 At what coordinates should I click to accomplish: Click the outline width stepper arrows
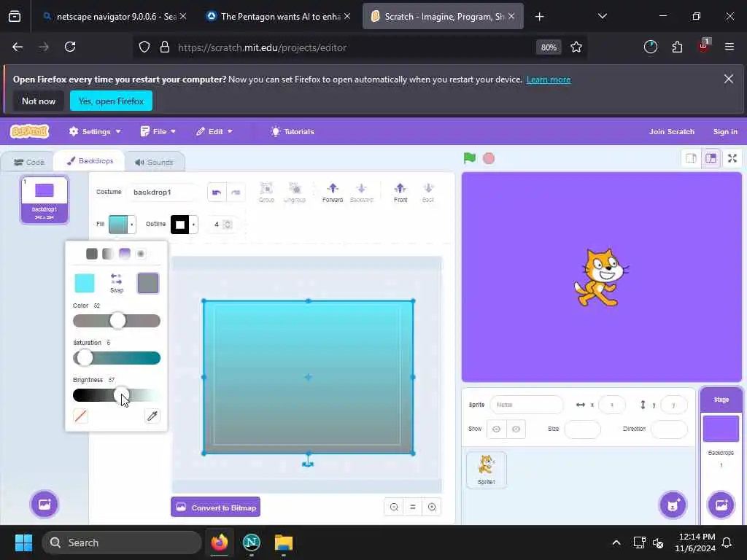click(x=228, y=225)
